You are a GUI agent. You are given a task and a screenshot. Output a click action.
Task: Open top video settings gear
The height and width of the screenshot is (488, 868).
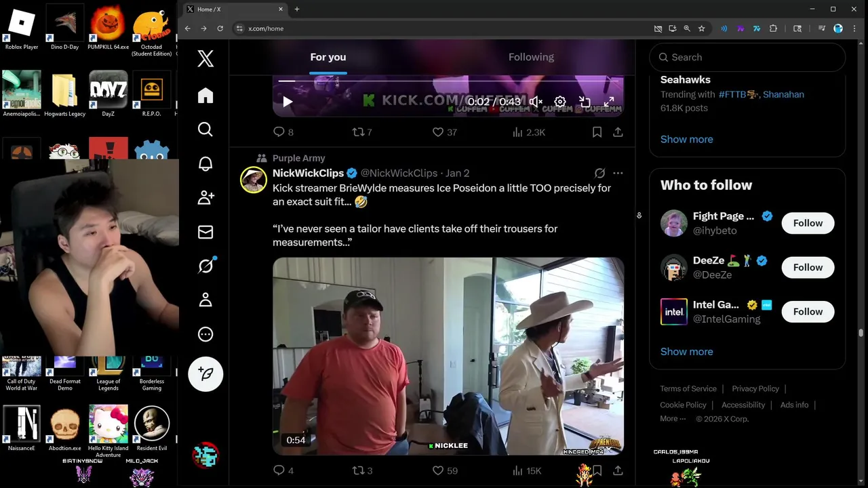560,102
